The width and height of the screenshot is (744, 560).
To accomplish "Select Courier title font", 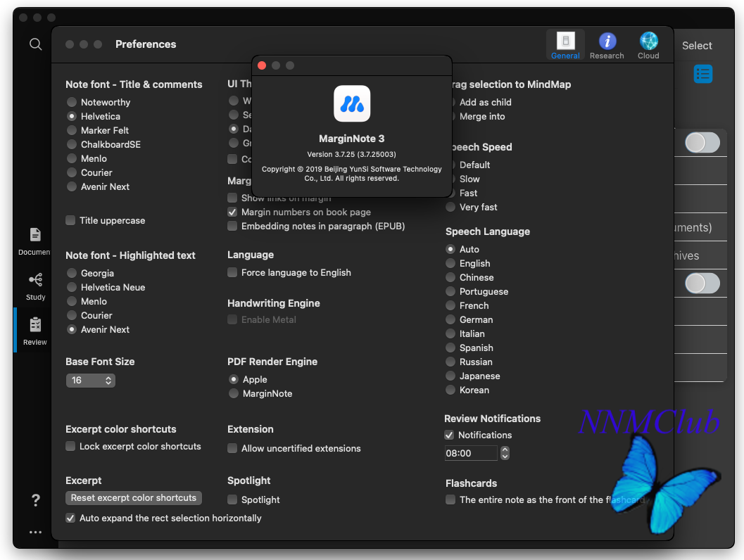I will click(72, 172).
